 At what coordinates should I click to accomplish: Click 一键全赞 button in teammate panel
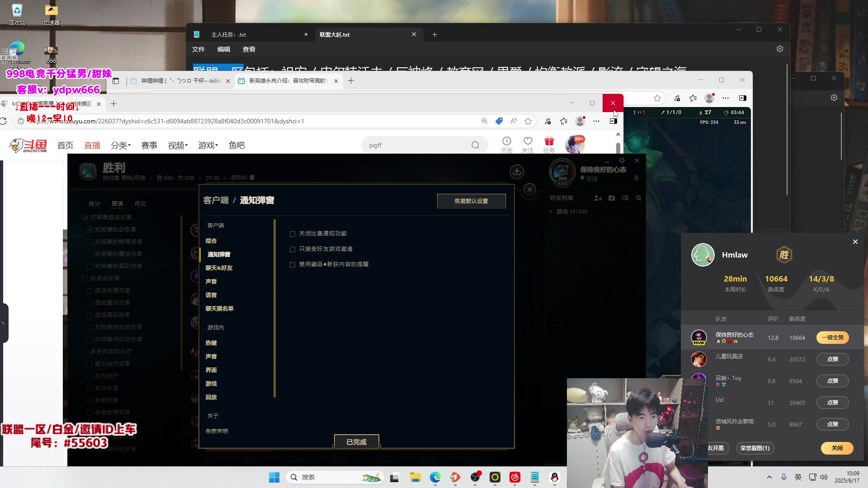tap(832, 338)
